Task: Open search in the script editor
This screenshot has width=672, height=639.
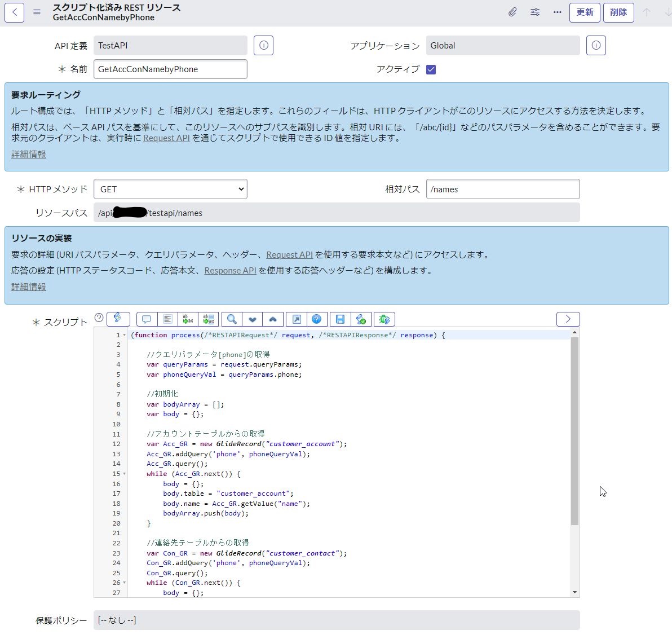Action: click(x=231, y=319)
